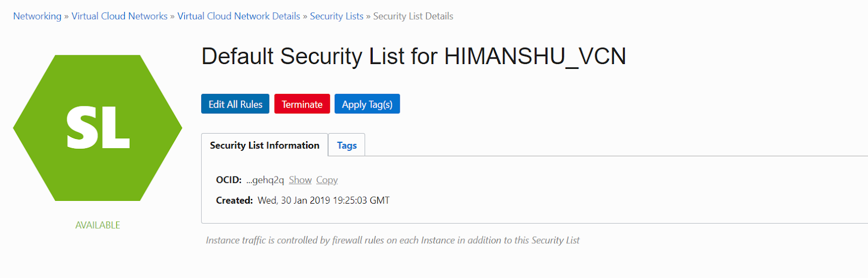Viewport: 868px width, 278px height.
Task: Open Virtual Cloud Network Details breadcrumb
Action: tap(239, 16)
